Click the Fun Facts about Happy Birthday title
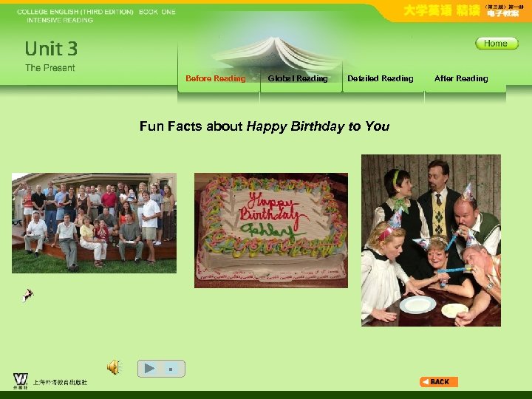The image size is (532, 399). [x=265, y=126]
